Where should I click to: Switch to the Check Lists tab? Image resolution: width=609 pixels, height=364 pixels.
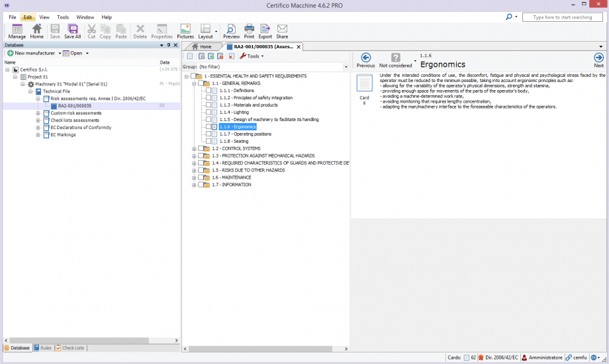pyautogui.click(x=70, y=347)
